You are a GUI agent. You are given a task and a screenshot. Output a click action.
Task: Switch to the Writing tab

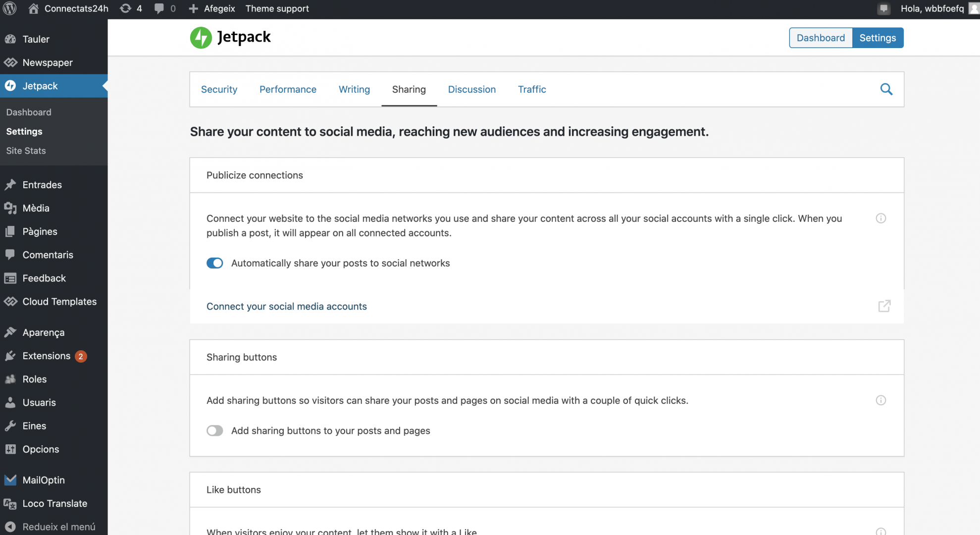point(354,89)
